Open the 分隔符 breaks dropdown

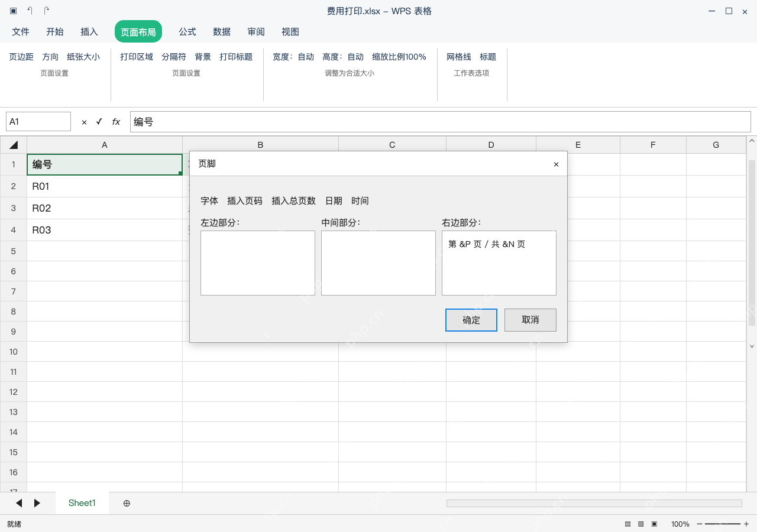pos(174,57)
